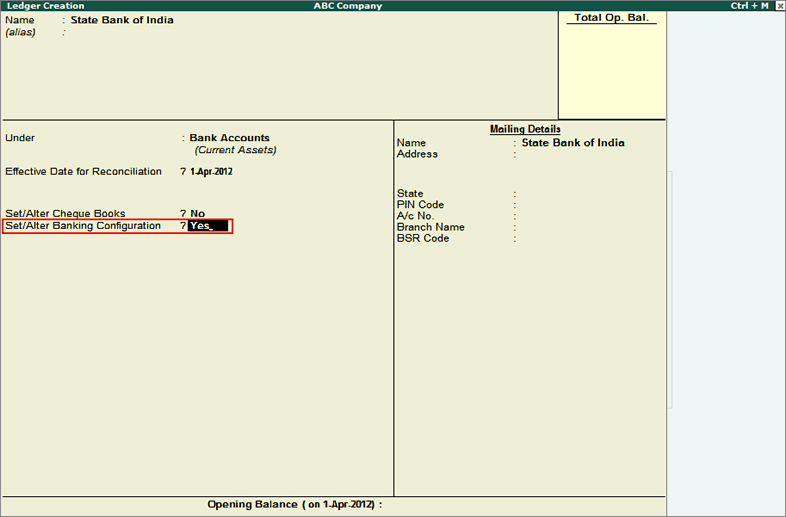786x517 pixels.
Task: Edit mailing Name State Bank of India
Action: click(x=573, y=143)
